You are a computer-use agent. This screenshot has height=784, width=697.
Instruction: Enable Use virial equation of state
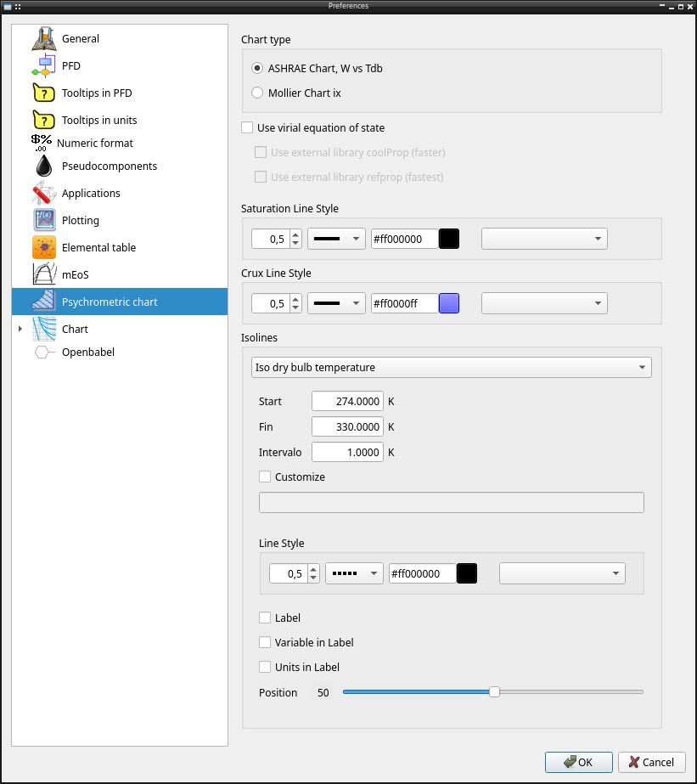[x=312, y=128]
